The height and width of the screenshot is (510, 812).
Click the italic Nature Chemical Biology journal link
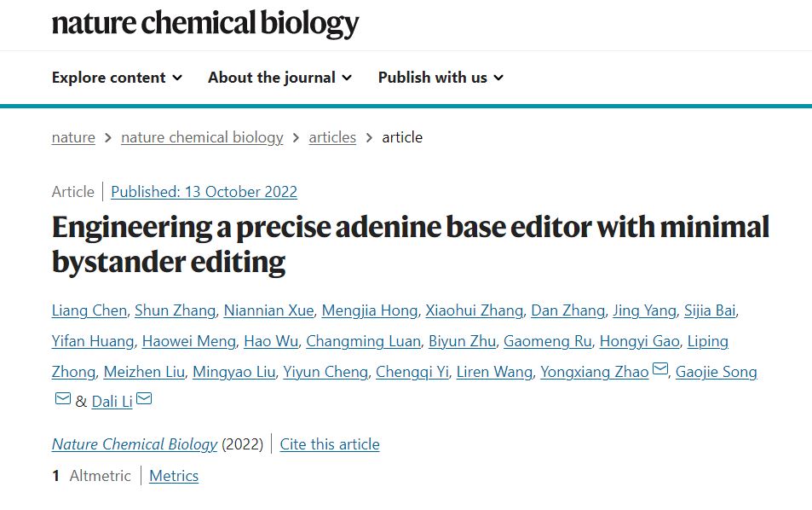coord(135,444)
